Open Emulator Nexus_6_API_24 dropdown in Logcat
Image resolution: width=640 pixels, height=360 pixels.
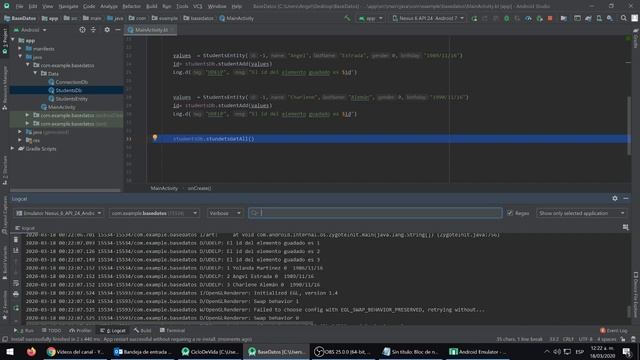point(59,213)
